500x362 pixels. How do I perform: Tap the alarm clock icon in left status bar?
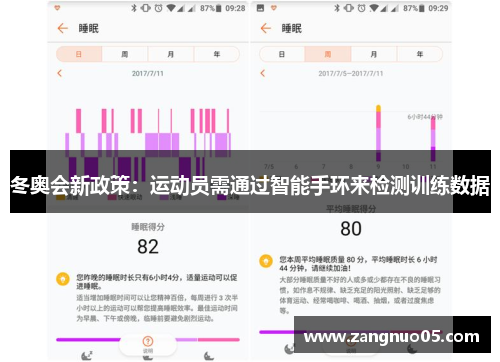pyautogui.click(x=159, y=8)
